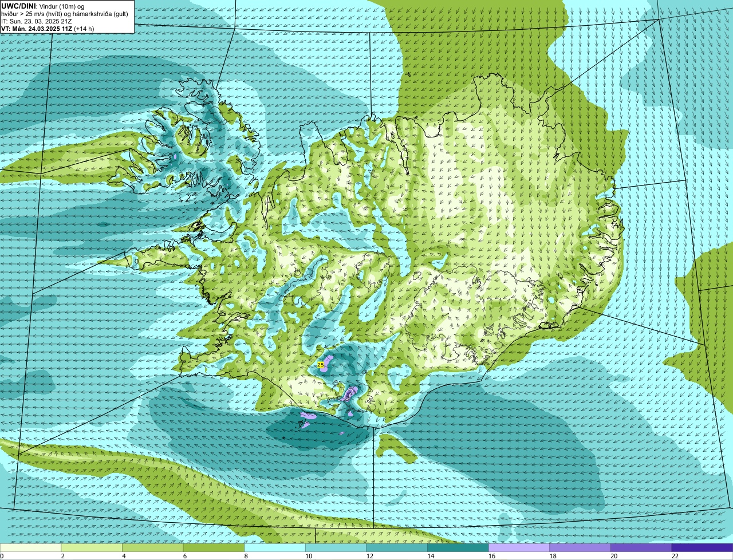
Task: Select the dark teal 14–16 m/s legend swatch
Action: point(458,547)
